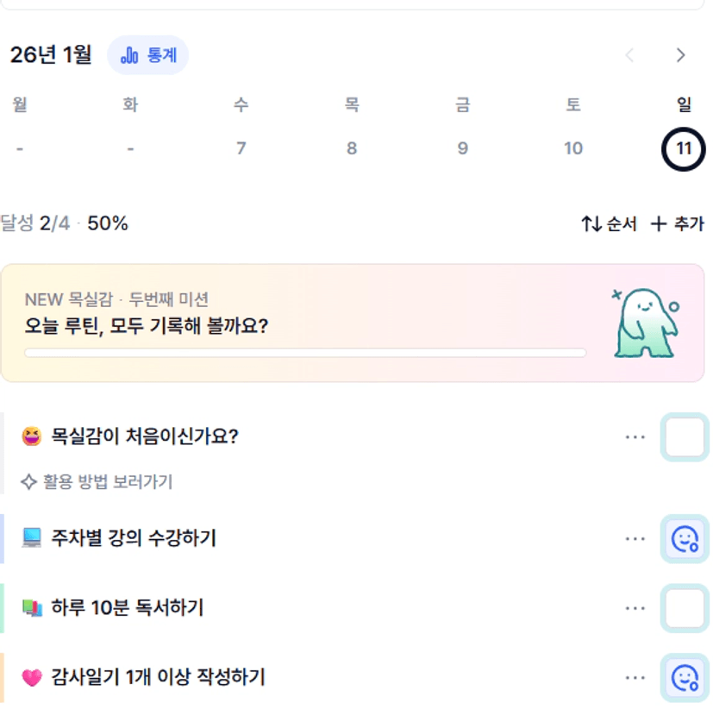
Task: Open more options for 하루 10분 독서하기
Action: [635, 608]
